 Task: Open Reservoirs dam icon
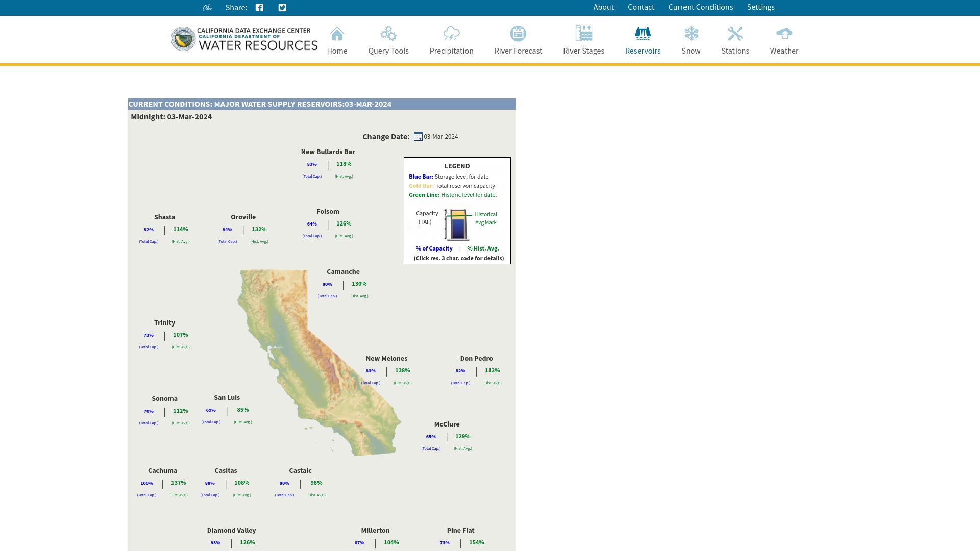(x=643, y=34)
